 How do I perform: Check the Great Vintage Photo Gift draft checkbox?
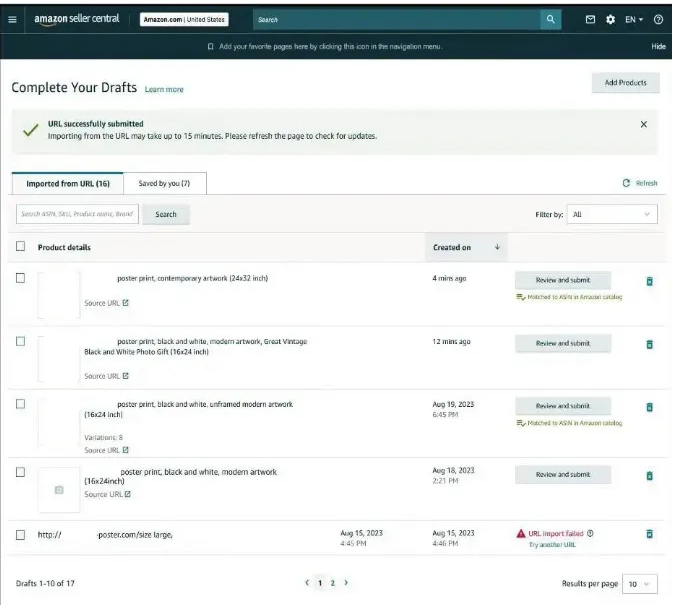point(20,341)
